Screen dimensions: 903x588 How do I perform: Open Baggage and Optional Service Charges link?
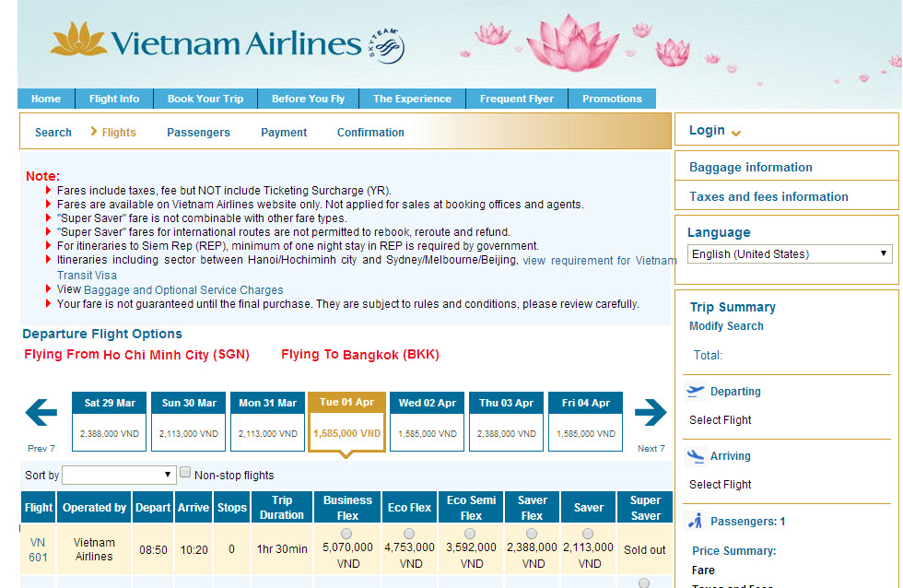point(183,289)
